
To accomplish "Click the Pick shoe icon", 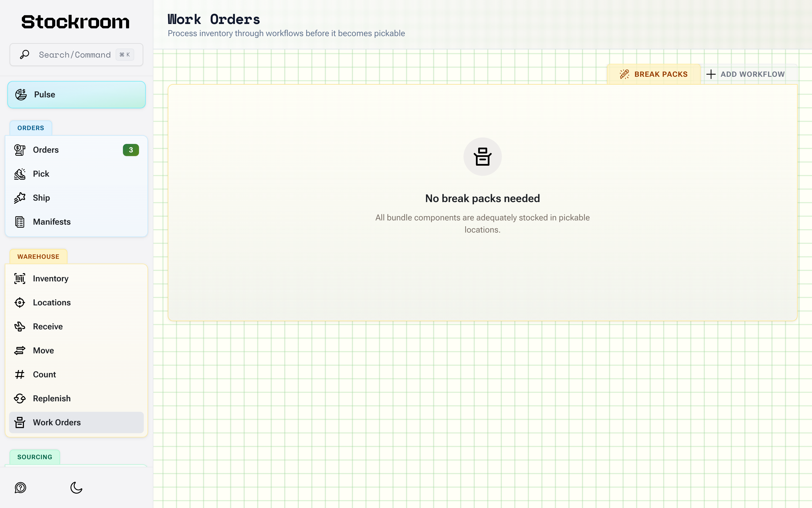I will (x=20, y=174).
